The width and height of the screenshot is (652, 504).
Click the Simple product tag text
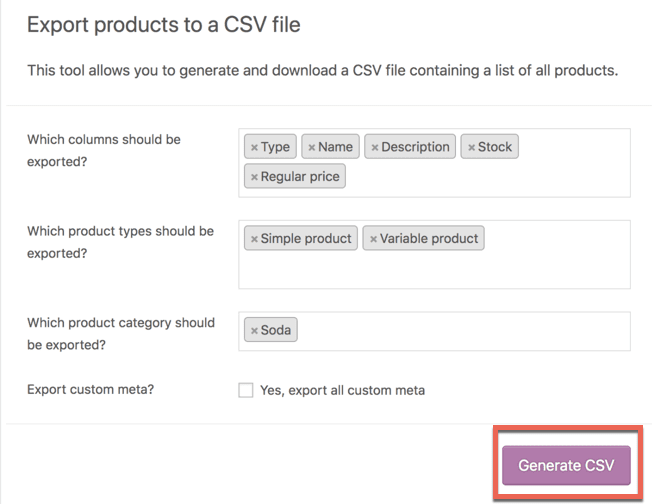point(306,238)
